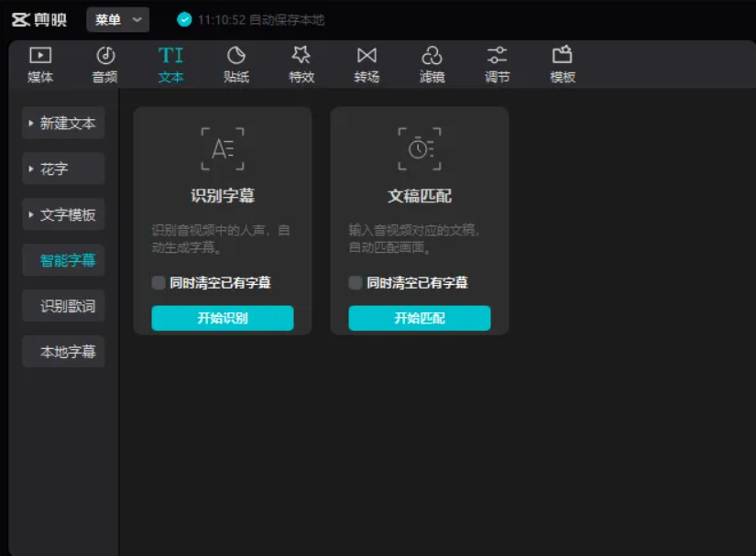Enable 同时清空已有字幕 under 识别字幕
756x556 pixels.
point(159,283)
